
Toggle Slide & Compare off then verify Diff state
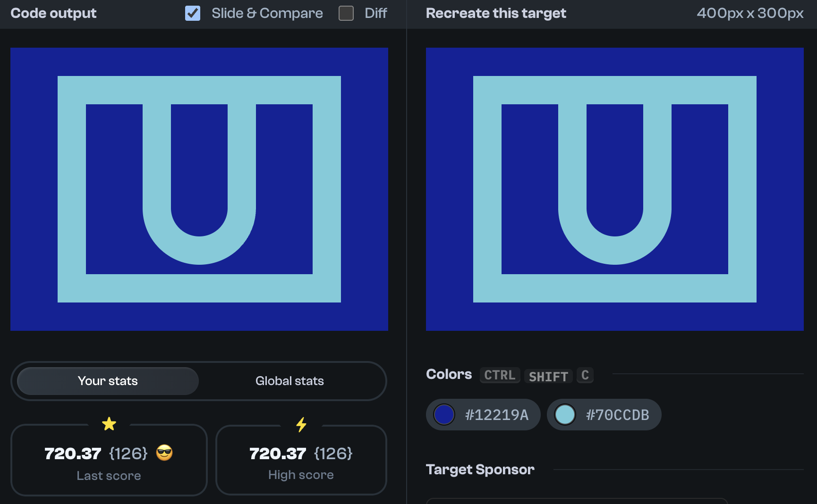pyautogui.click(x=192, y=13)
